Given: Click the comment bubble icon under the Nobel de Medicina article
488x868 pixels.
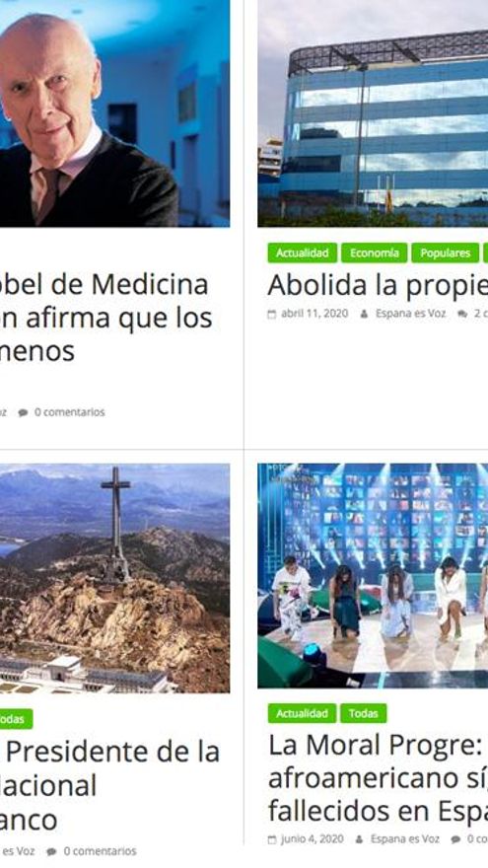Looking at the screenshot, I should [23, 412].
